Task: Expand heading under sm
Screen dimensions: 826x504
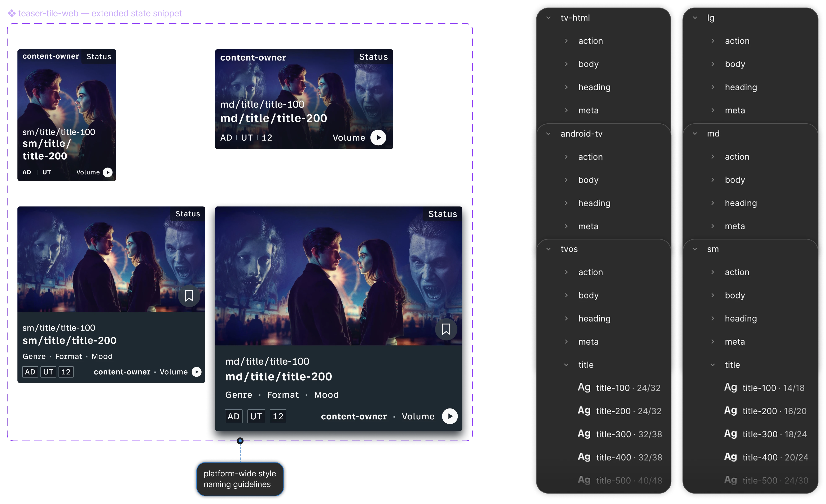Action: tap(713, 318)
